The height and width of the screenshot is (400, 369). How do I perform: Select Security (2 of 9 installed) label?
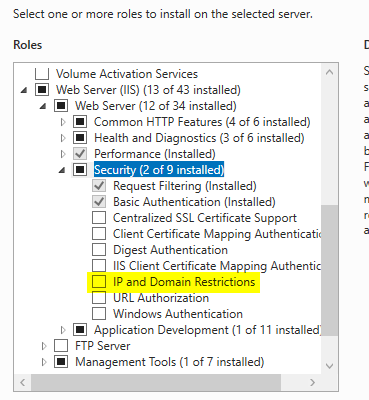[x=159, y=170]
